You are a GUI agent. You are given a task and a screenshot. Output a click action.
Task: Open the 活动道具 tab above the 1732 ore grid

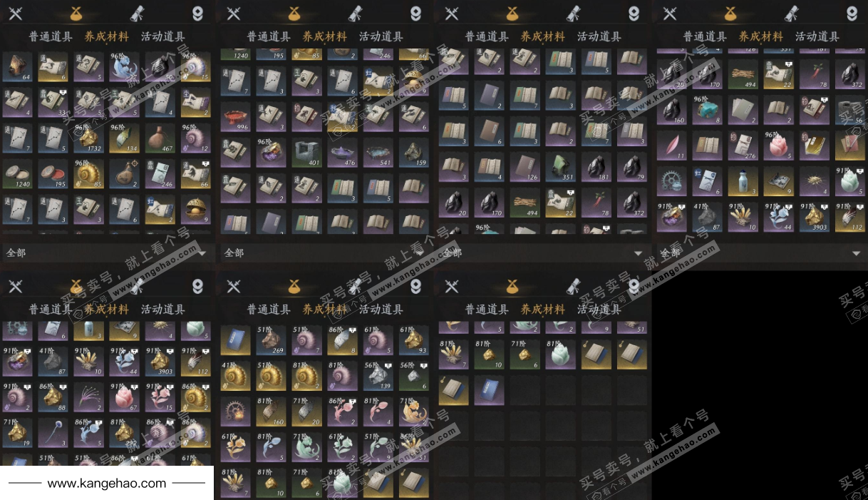pos(163,37)
